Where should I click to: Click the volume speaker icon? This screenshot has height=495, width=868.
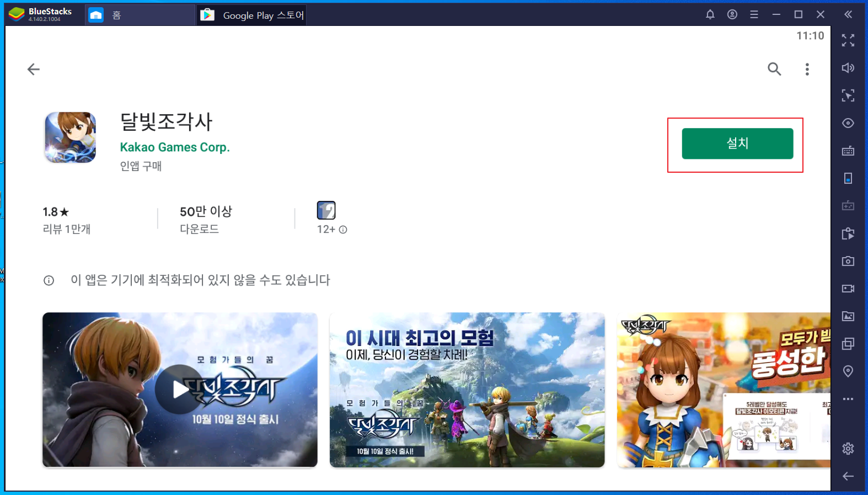pos(848,68)
